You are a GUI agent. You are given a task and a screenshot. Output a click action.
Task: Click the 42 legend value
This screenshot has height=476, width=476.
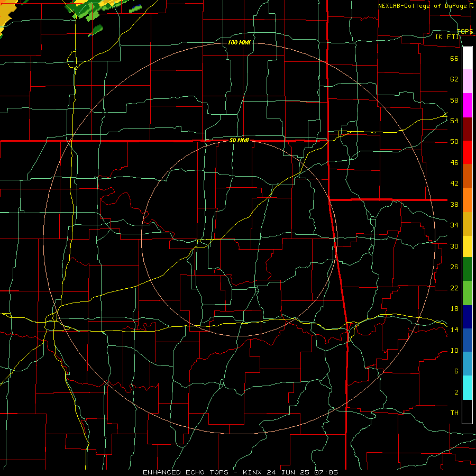454,184
